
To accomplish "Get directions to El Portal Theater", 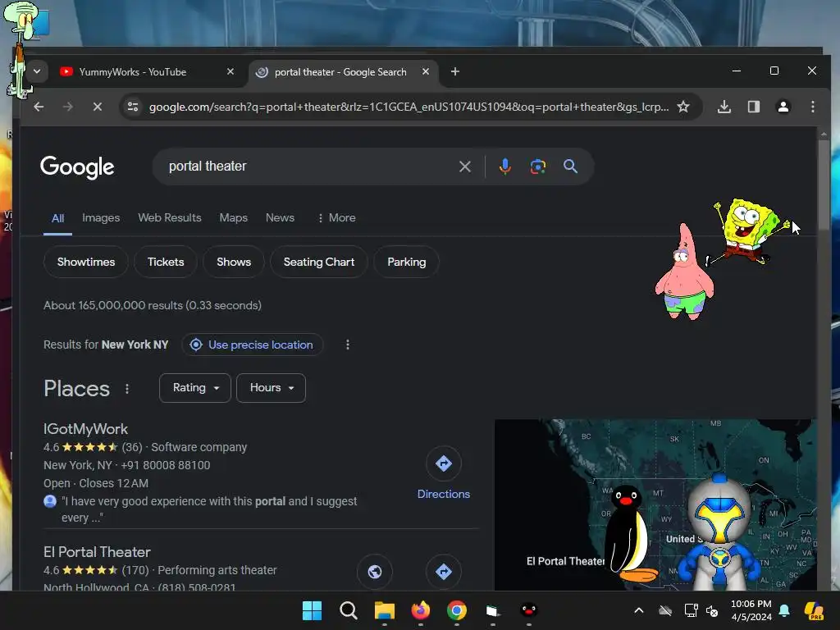I will [x=444, y=572].
